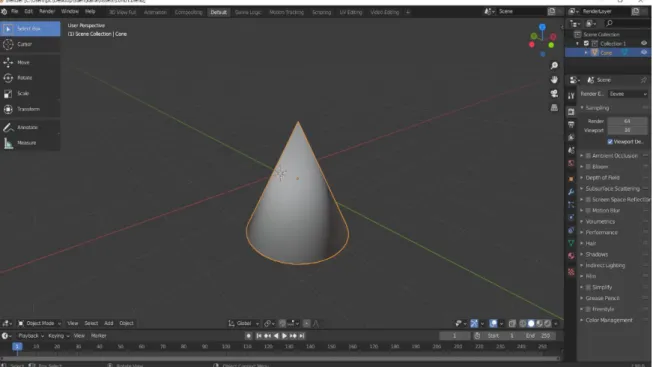Open the Render Engine Eevee dropdown
This screenshot has width=653, height=367.
click(628, 94)
